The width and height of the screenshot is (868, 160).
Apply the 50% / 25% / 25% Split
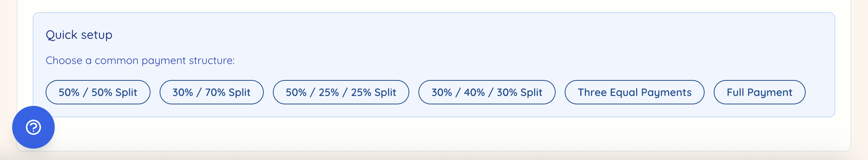[341, 92]
